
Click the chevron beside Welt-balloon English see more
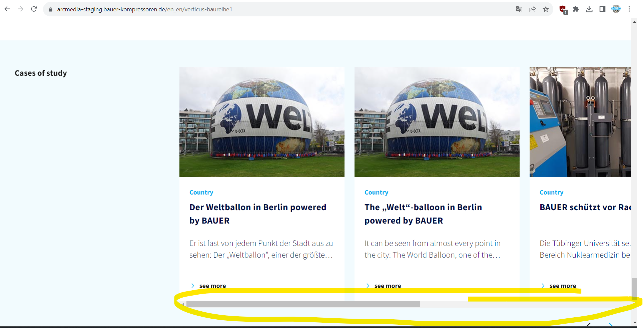368,286
